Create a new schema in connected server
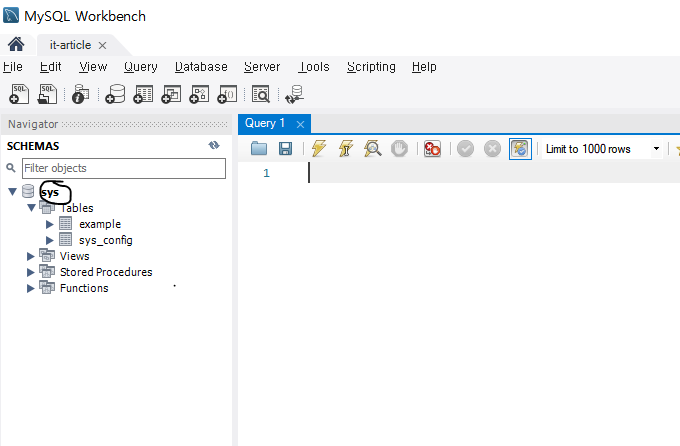 [x=115, y=94]
